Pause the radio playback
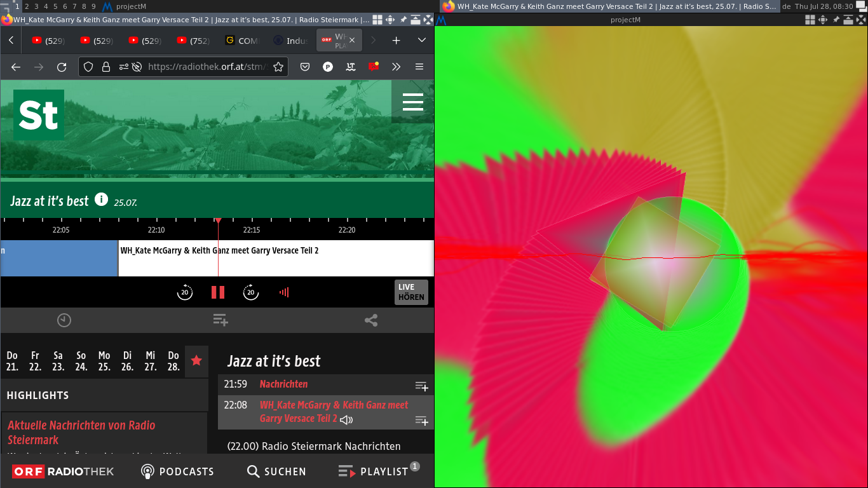 click(218, 292)
